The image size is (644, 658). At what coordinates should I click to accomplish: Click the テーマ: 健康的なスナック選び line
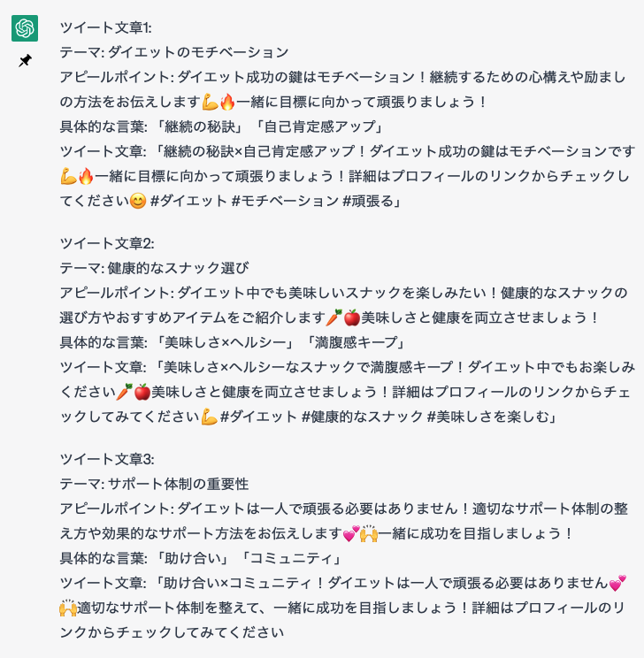(155, 268)
